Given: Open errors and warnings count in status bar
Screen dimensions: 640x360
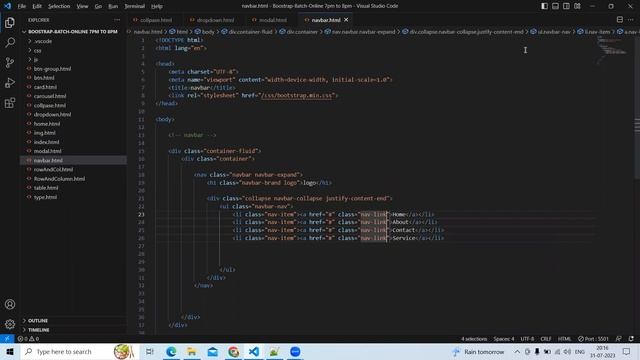Looking at the screenshot, I should (28, 339).
